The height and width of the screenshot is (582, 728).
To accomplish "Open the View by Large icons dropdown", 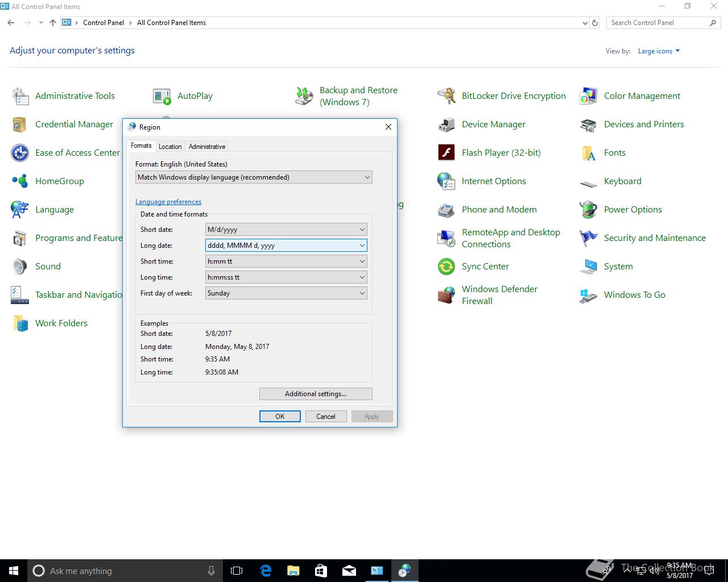I will tap(659, 51).
